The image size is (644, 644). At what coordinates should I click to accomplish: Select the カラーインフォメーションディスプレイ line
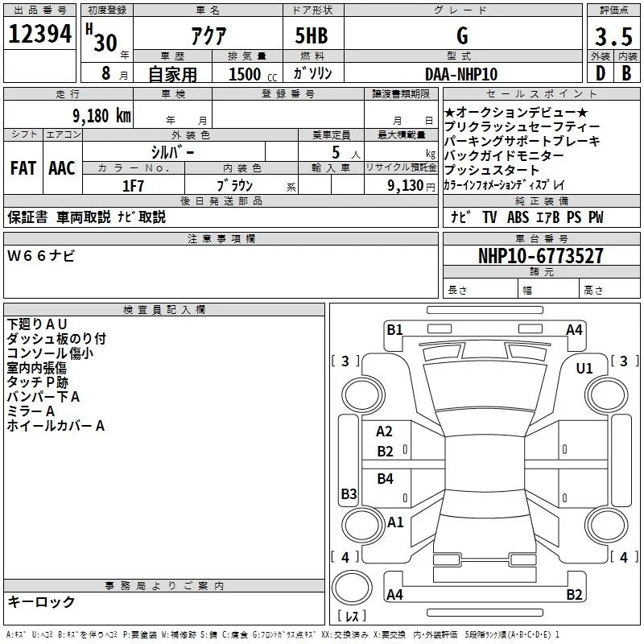point(505,185)
